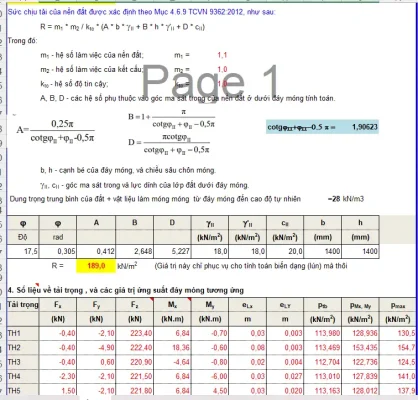This screenshot has width=418, height=400.
Task: Click TH4 My value -6,00
Action: click(x=210, y=376)
